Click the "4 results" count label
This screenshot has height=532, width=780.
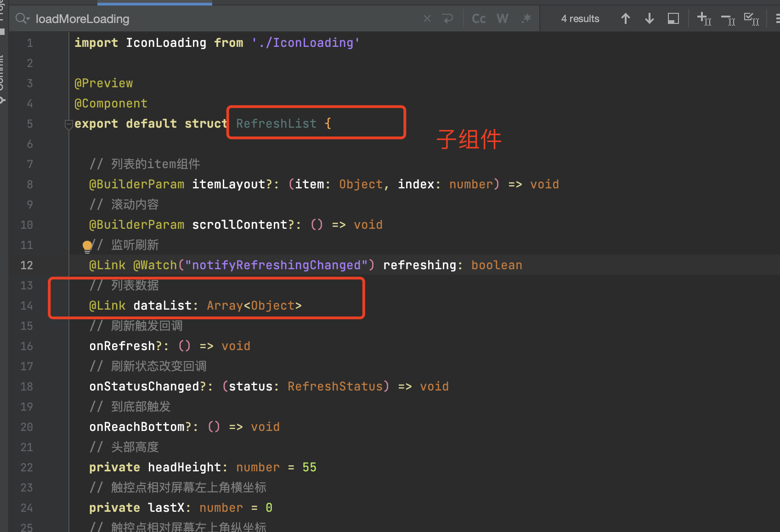[580, 19]
